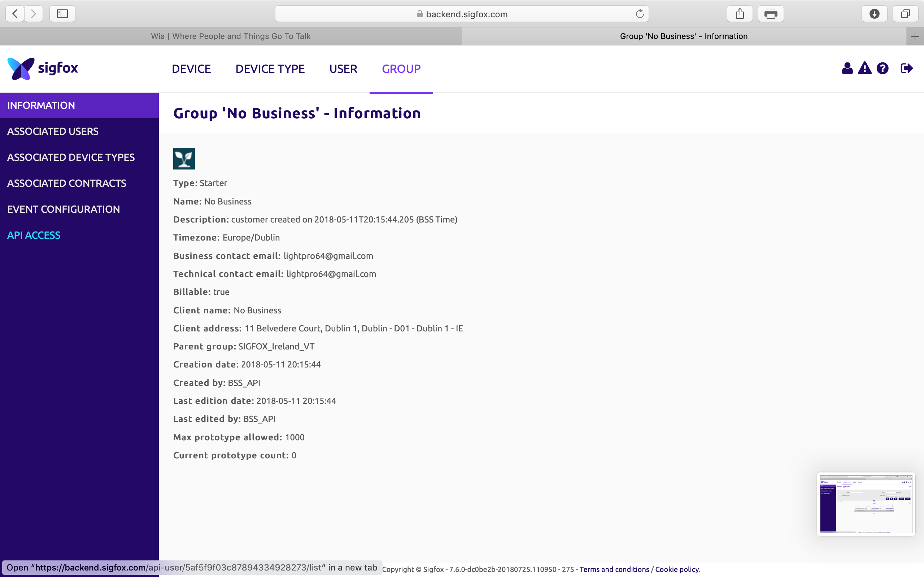Reload the page with refresh icon
The height and width of the screenshot is (577, 924).
(640, 14)
